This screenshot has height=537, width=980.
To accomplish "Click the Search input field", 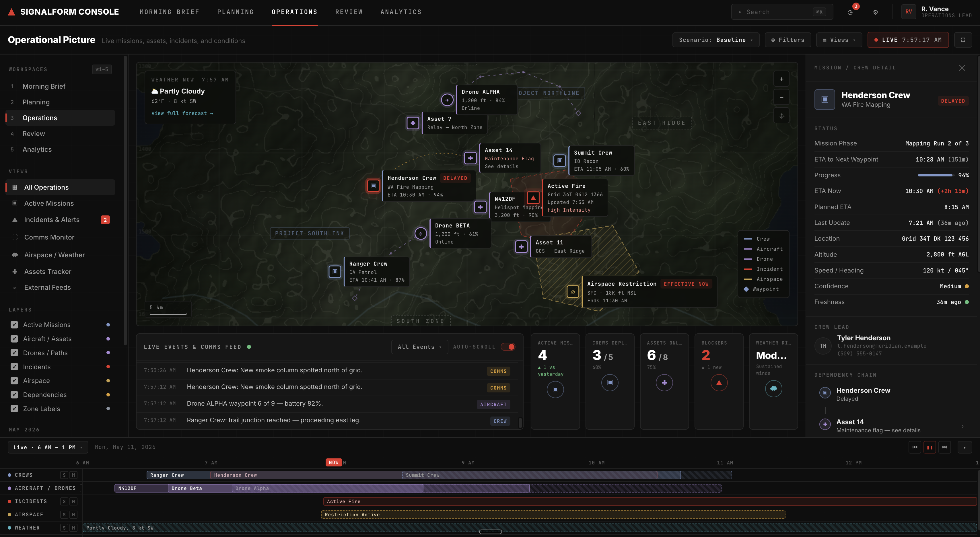I will 782,12.
